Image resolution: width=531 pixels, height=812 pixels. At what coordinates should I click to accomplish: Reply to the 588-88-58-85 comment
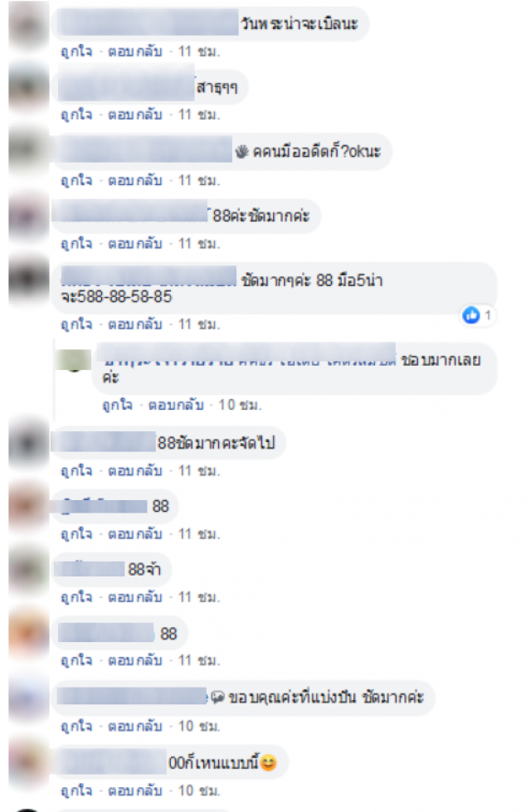134,324
